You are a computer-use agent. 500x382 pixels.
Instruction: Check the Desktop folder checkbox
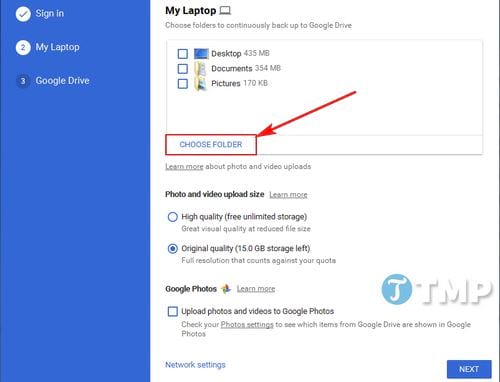pyautogui.click(x=183, y=54)
